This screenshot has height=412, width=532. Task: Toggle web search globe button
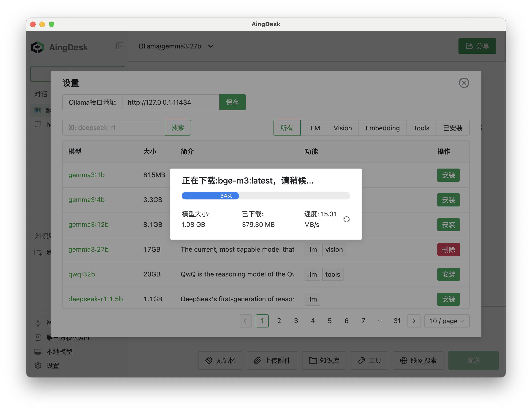click(418, 360)
